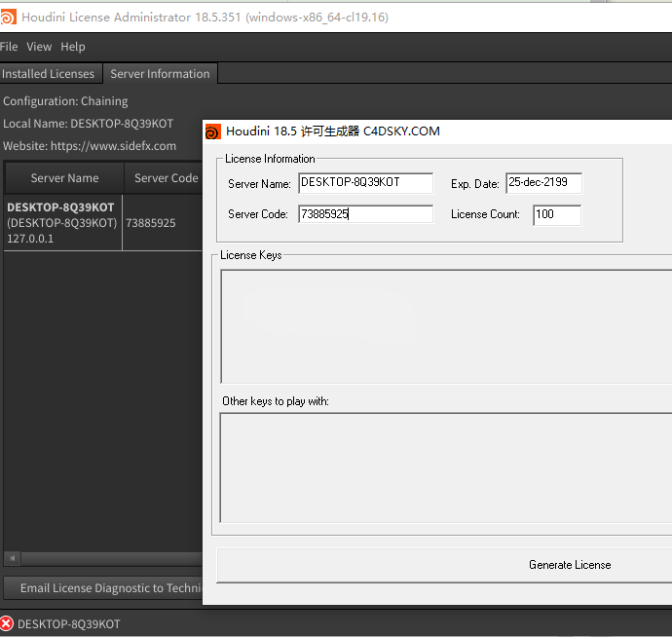Click the Exp. Date input field

click(543, 183)
